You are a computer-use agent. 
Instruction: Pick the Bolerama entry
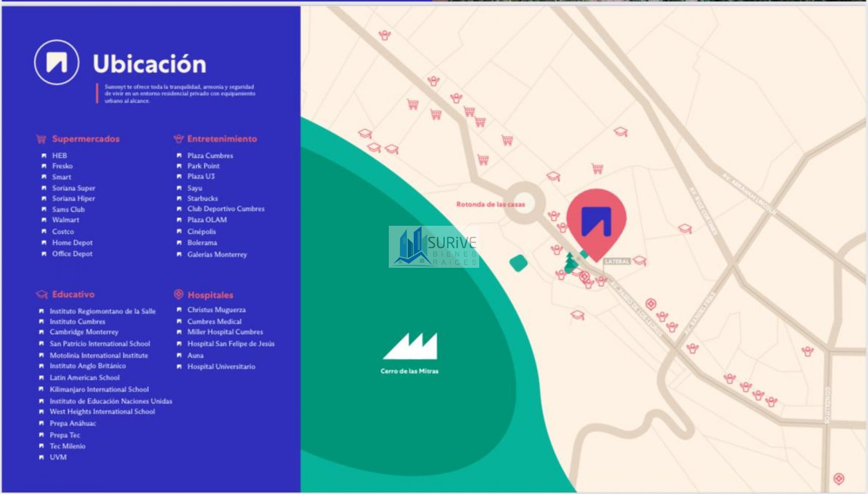(x=202, y=243)
